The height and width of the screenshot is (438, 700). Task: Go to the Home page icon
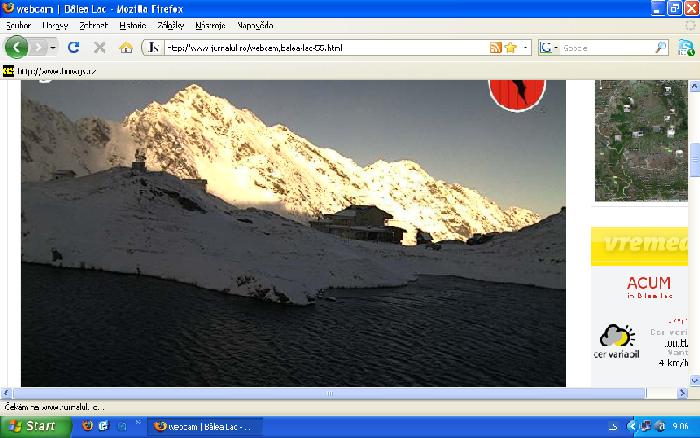(x=126, y=47)
